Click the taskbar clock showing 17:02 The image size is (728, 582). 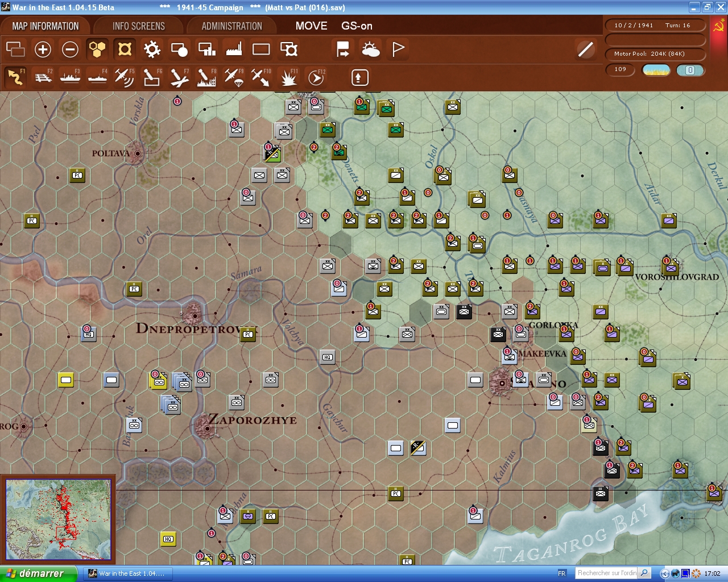tap(713, 573)
